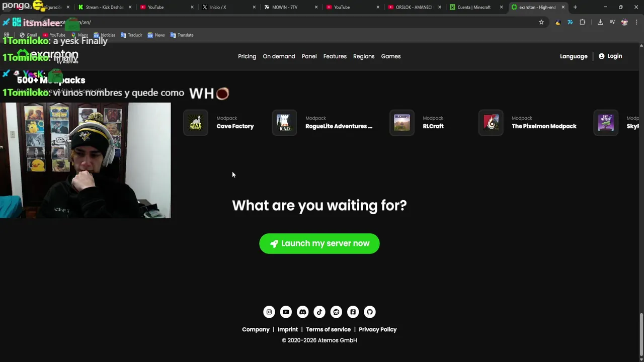The width and height of the screenshot is (644, 362).
Task: Open the YouTube social icon in footer
Action: coord(286,312)
